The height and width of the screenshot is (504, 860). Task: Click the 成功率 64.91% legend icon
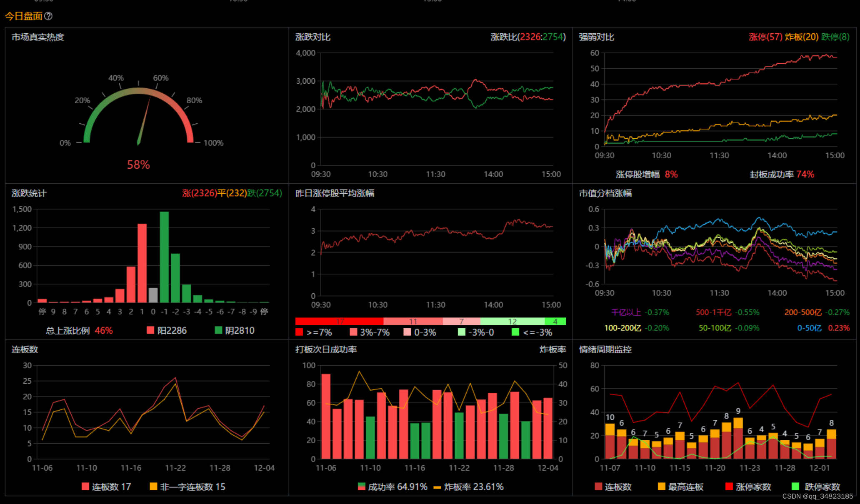[362, 487]
